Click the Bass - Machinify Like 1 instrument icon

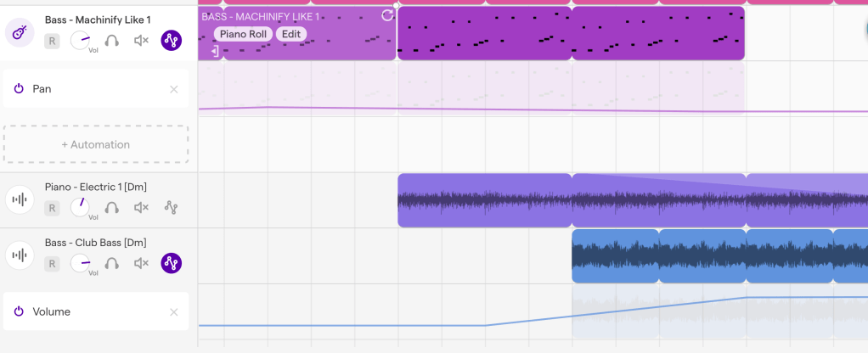[20, 32]
